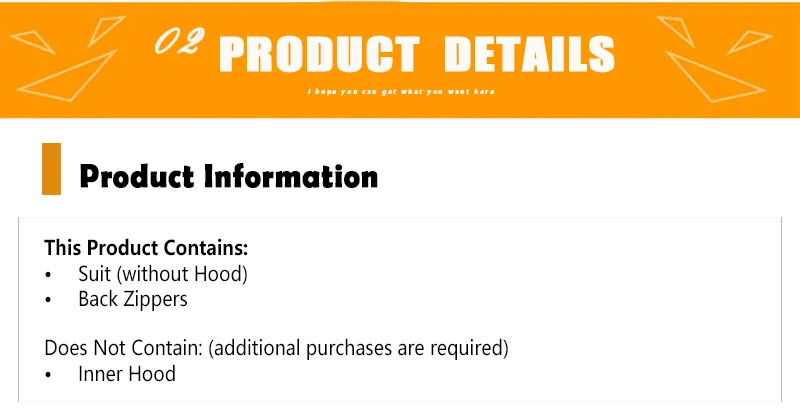Screen dimensions: 800x416
Task: Click the small triangle at banner top-left corner
Action: [33, 42]
